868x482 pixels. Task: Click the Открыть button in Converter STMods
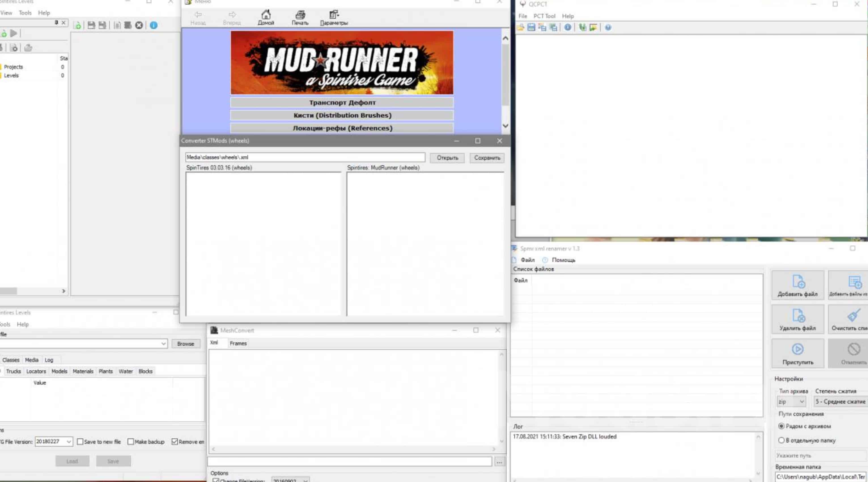click(x=447, y=158)
